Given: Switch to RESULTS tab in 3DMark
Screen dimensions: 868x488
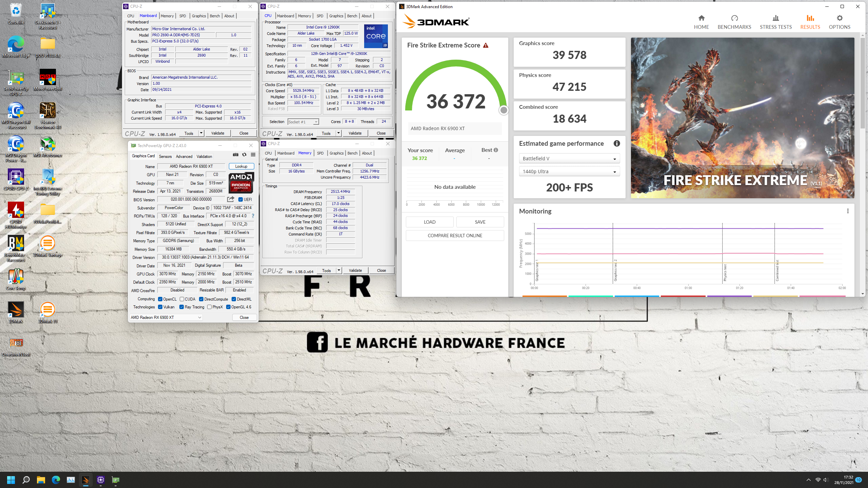Looking at the screenshot, I should 810,22.
